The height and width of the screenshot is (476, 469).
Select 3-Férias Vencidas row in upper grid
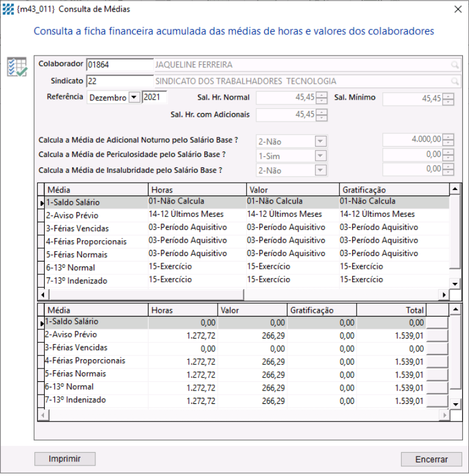[x=246, y=228]
